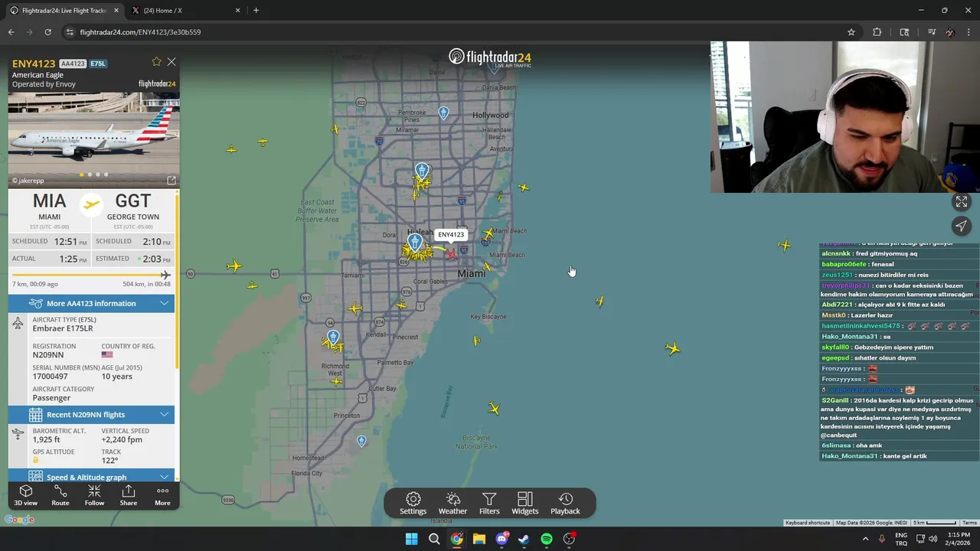Click the ENG TRQ language indicator
The height and width of the screenshot is (551, 980).
click(x=901, y=539)
